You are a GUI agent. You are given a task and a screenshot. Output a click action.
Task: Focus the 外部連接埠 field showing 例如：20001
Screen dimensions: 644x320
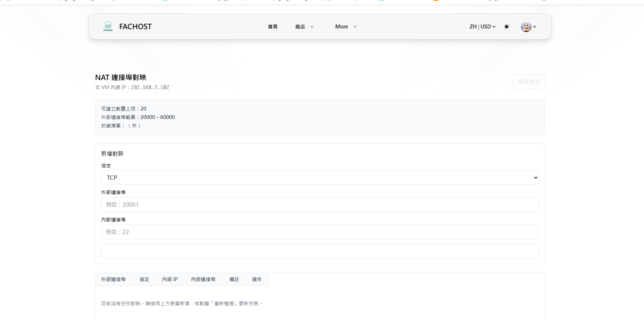320,204
